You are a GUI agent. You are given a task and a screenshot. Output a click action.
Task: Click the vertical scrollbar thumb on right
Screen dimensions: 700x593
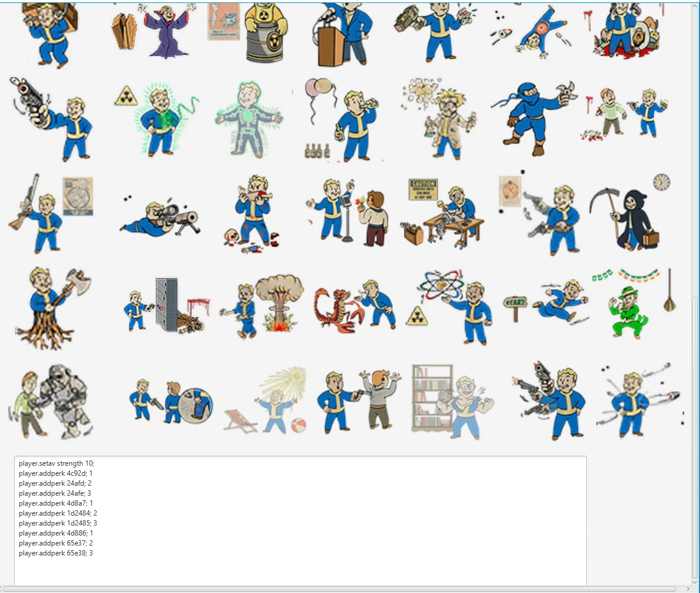click(695, 437)
